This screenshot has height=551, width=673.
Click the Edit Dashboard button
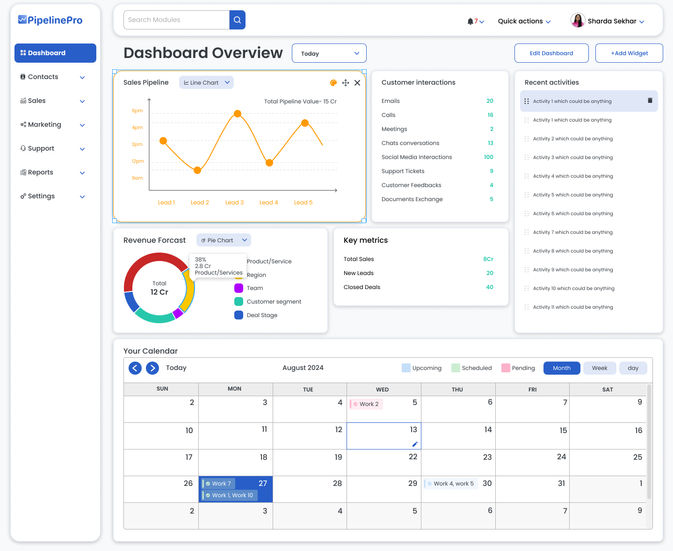tap(552, 53)
